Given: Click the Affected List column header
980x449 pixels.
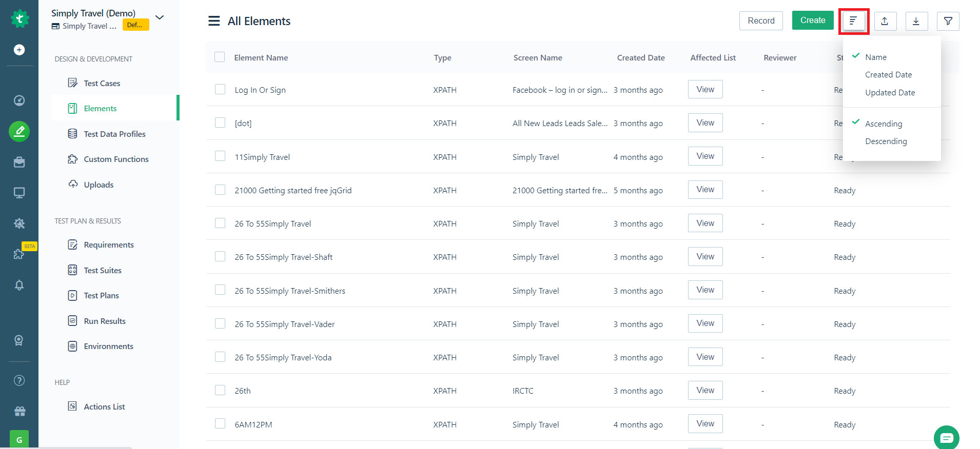Looking at the screenshot, I should coord(713,57).
